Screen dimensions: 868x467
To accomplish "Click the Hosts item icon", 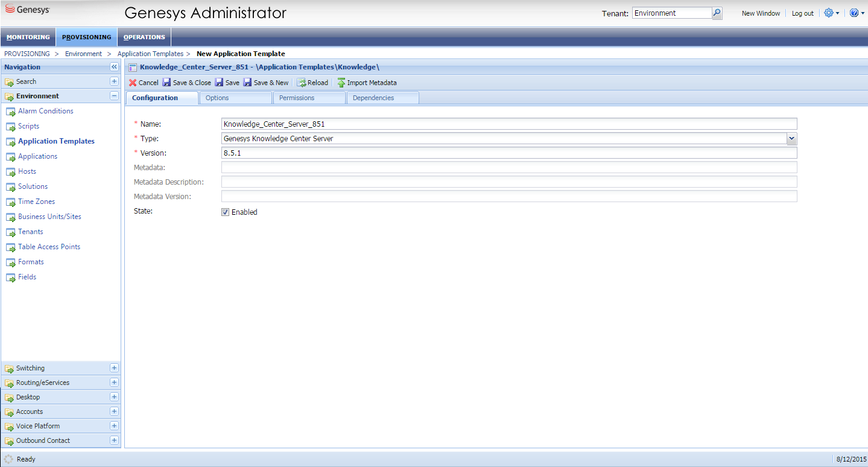I will (x=10, y=172).
